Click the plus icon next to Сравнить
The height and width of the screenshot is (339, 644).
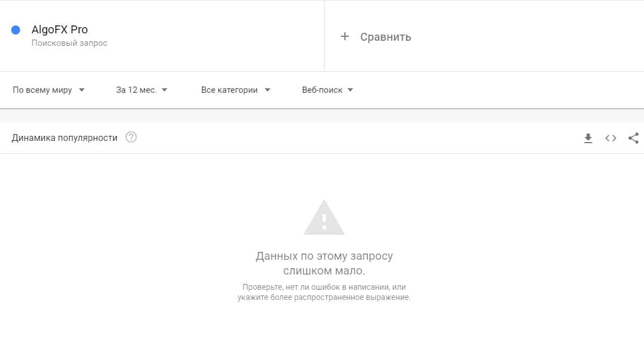point(344,37)
